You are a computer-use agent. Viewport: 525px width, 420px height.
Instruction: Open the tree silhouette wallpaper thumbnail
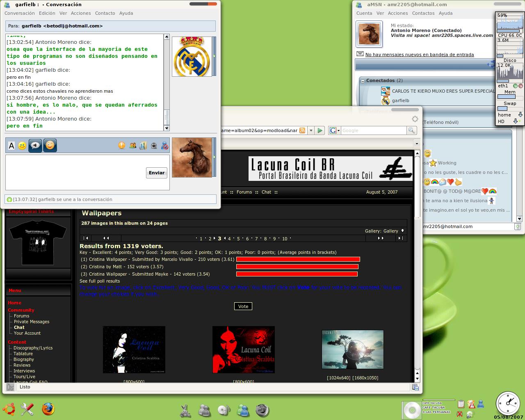(x=353, y=349)
